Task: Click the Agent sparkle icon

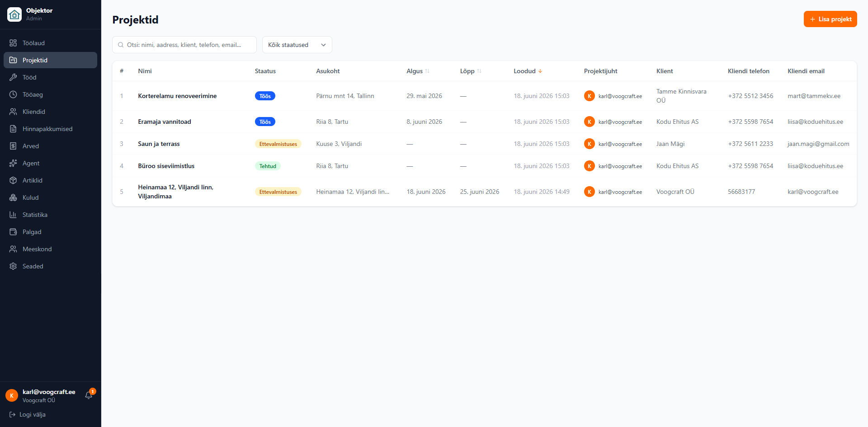Action: point(13,163)
